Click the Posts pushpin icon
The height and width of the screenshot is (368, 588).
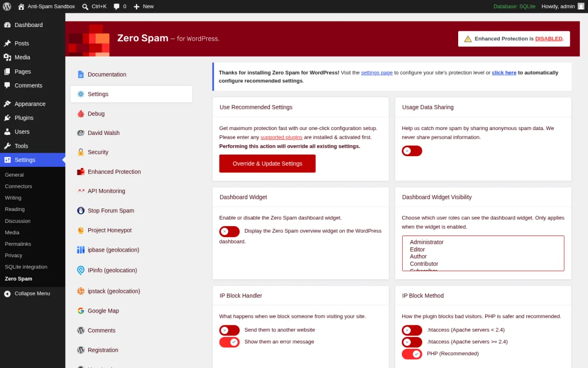click(x=7, y=43)
